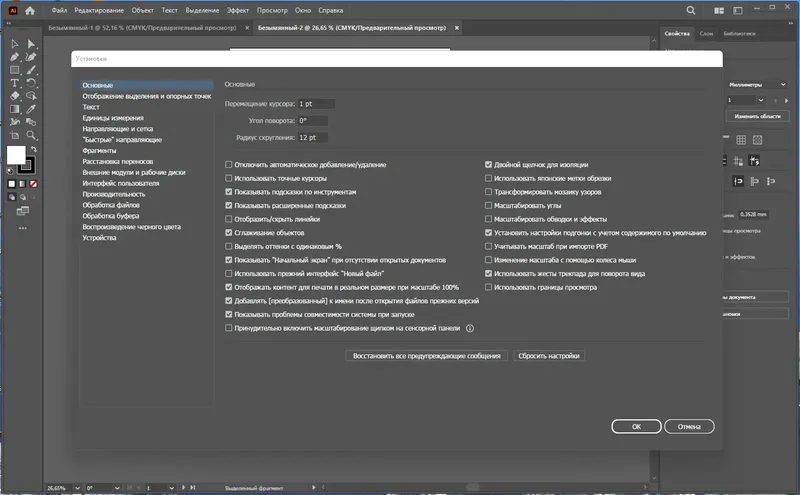Expand the zoom level dropdown 26,65%
800x495 pixels.
[77, 488]
